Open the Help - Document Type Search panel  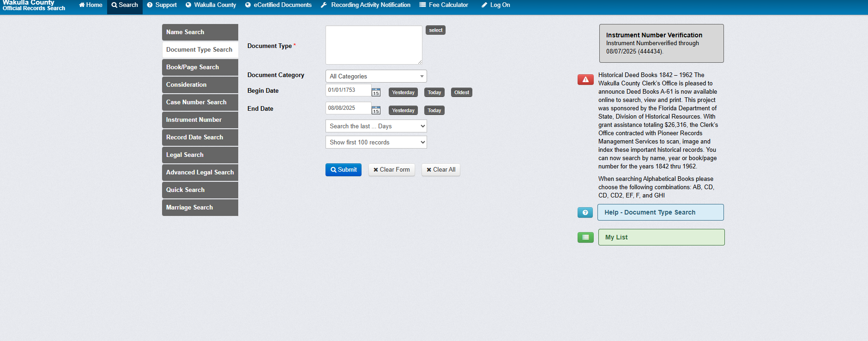tap(660, 212)
